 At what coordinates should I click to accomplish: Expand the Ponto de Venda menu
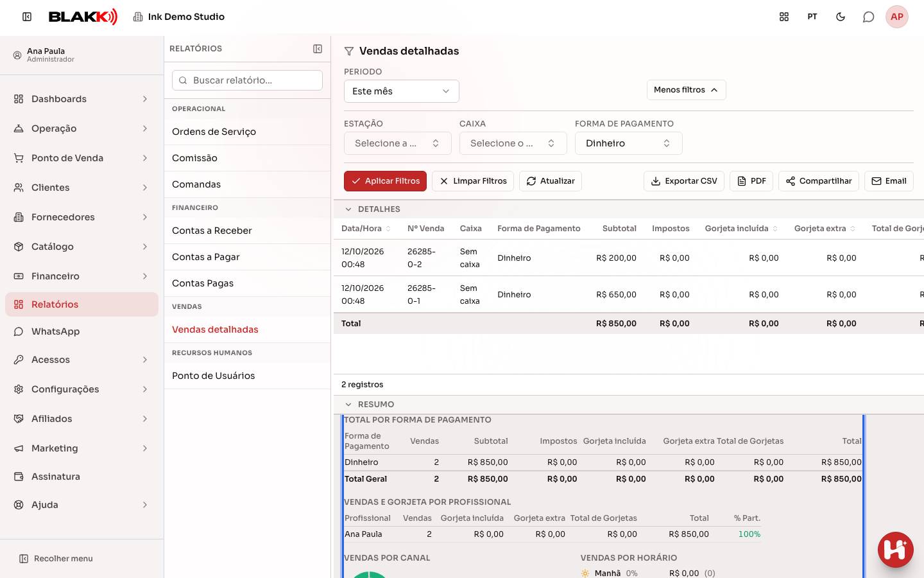click(82, 158)
